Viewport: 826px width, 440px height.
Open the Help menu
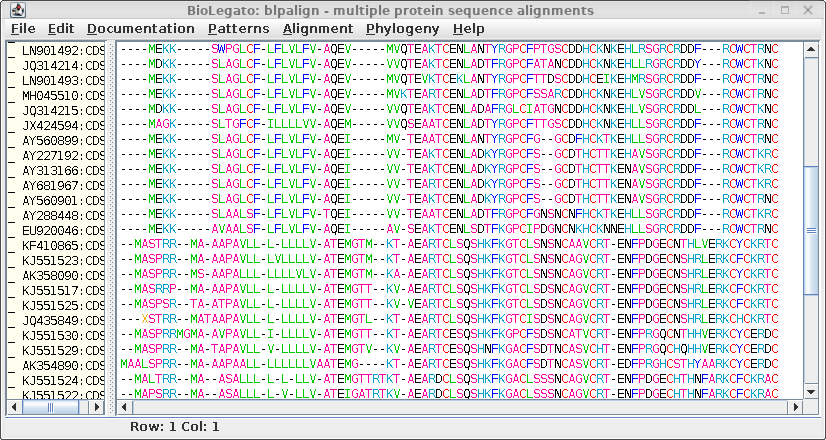[468, 29]
